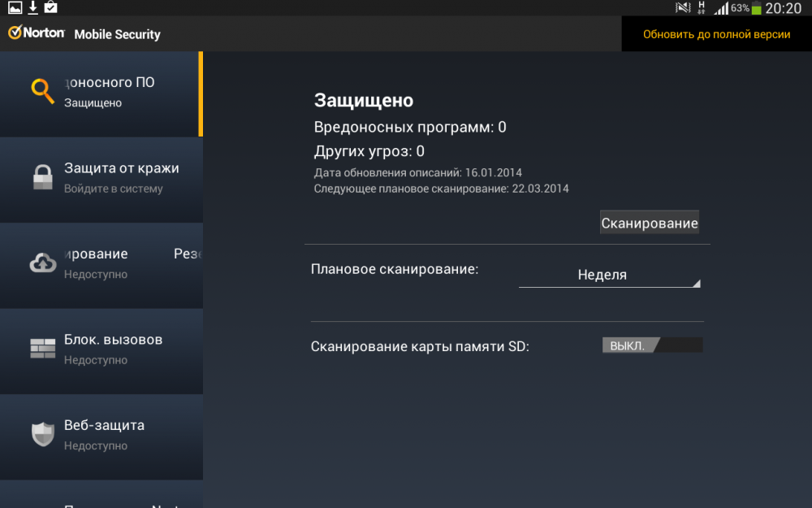
Task: Click the Плановое сканирование: label
Action: coord(395,269)
